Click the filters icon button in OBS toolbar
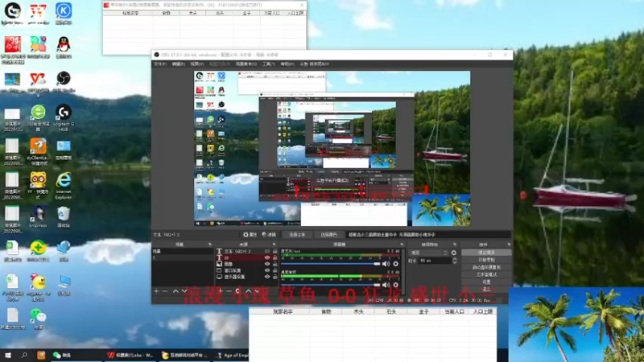 pyautogui.click(x=269, y=235)
